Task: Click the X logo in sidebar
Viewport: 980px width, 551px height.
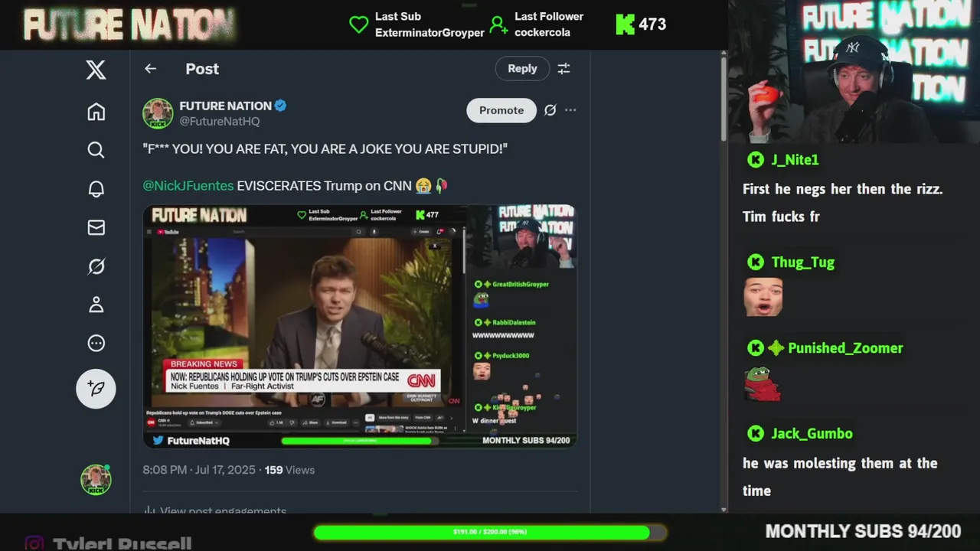Action: coord(96,70)
